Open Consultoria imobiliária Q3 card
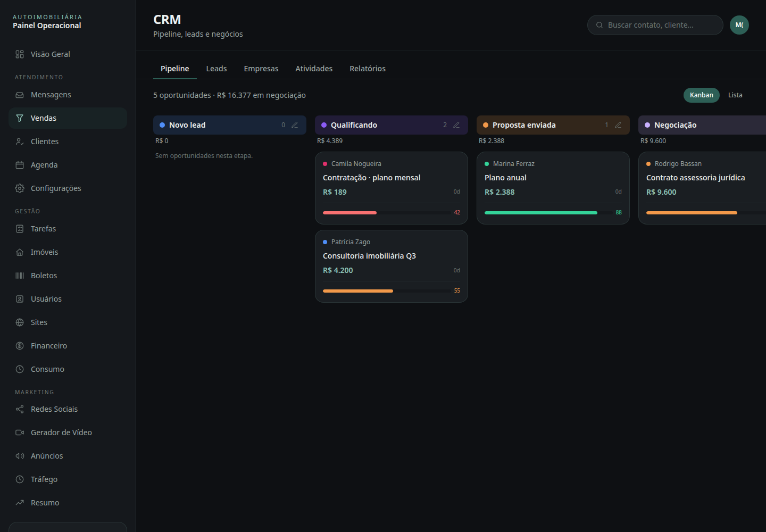Screen dimensions: 766x532 [392, 267]
